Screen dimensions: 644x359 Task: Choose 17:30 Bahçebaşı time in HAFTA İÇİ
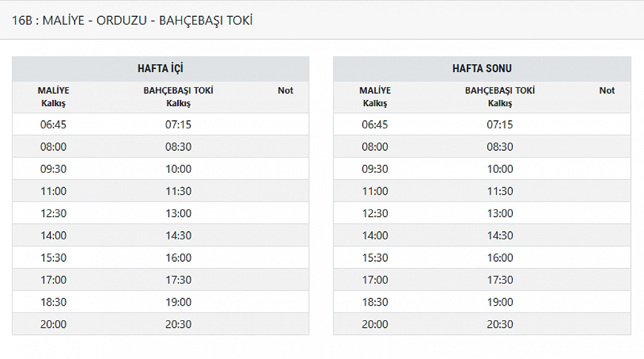[178, 280]
